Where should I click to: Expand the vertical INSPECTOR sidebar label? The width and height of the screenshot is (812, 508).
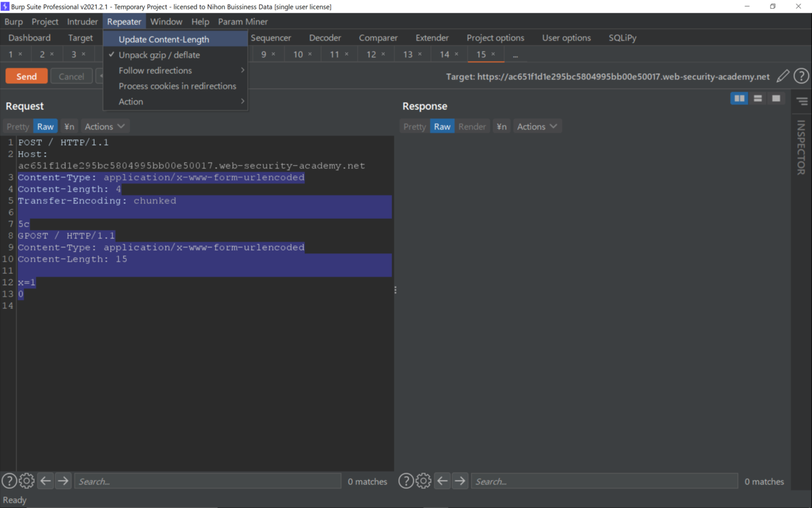[801, 147]
